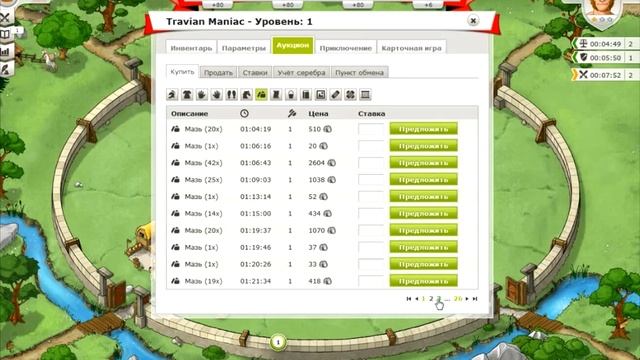Switch to the Параметры tab
Image resolution: width=640 pixels, height=360 pixels.
tap(244, 48)
